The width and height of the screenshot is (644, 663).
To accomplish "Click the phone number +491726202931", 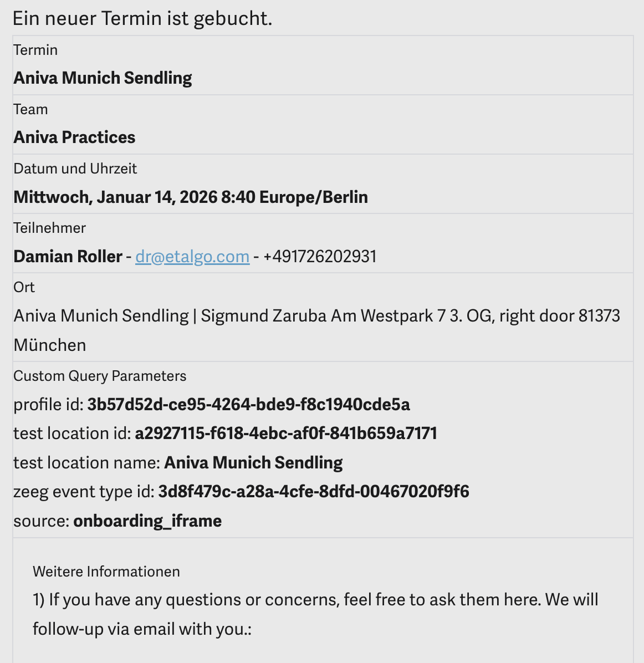I will pyautogui.click(x=320, y=257).
